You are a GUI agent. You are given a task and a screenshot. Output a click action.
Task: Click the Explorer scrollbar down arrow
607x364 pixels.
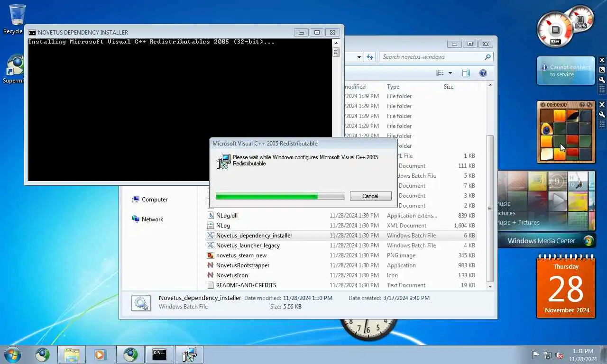point(490,286)
